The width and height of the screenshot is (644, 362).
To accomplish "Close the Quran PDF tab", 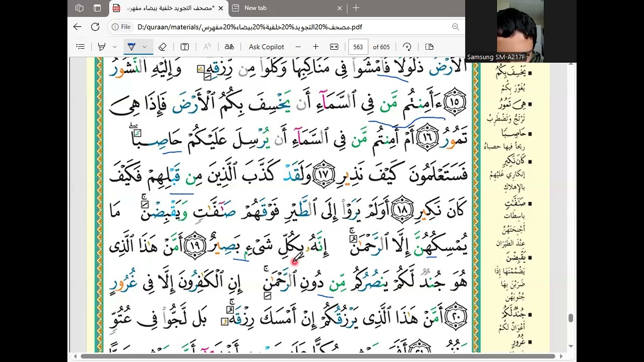I will tap(220, 8).
